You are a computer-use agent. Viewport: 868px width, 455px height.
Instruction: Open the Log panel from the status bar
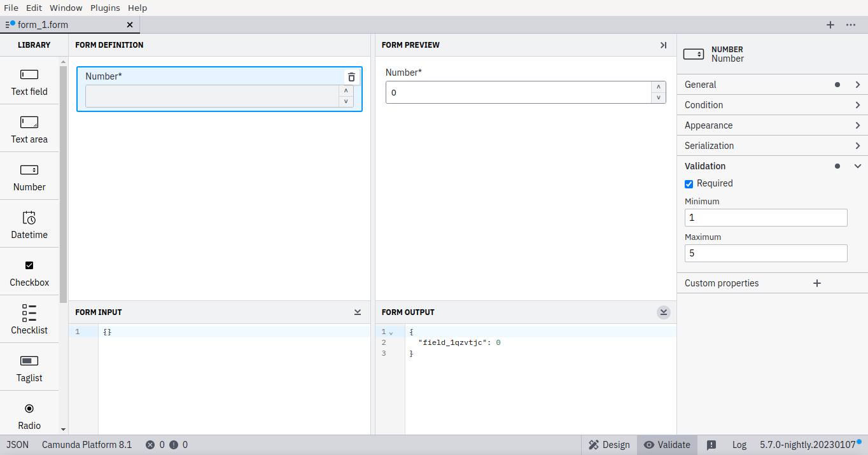739,444
